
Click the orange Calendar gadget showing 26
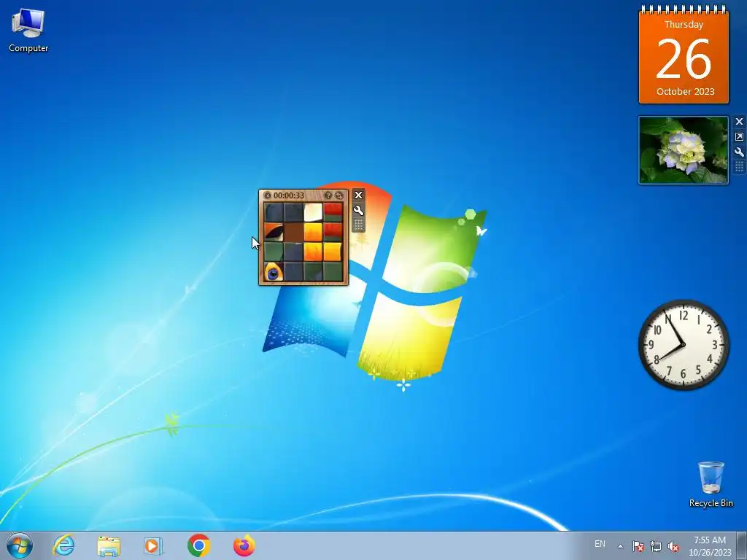[x=684, y=56]
